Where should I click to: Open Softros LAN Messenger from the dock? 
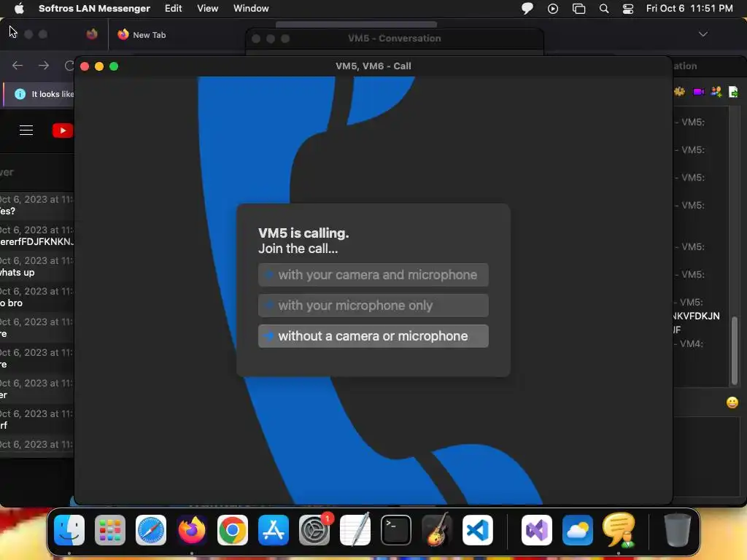tap(619, 530)
